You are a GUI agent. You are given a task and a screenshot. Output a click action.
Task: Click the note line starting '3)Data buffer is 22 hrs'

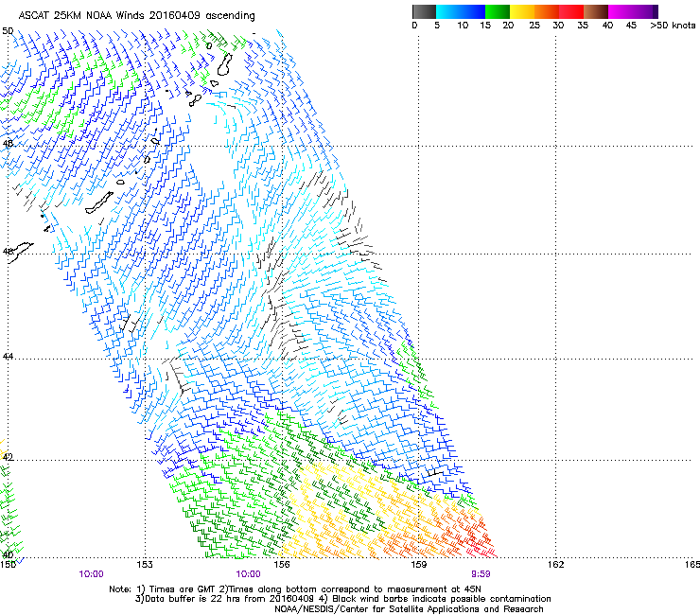[x=342, y=599]
